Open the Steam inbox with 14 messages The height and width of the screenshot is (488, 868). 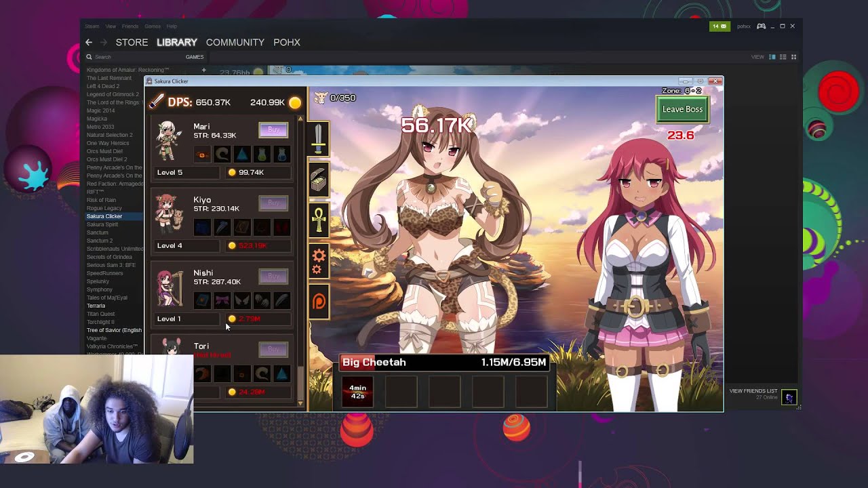click(x=719, y=26)
